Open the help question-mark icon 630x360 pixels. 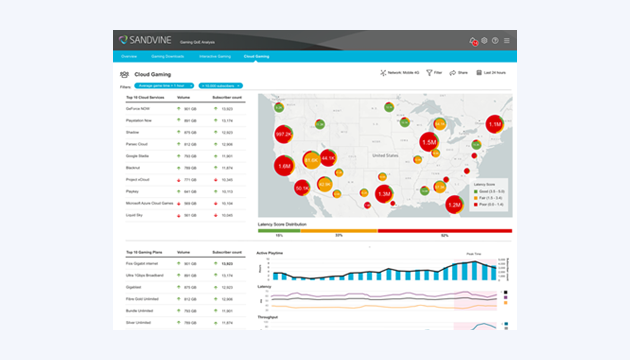pos(495,41)
